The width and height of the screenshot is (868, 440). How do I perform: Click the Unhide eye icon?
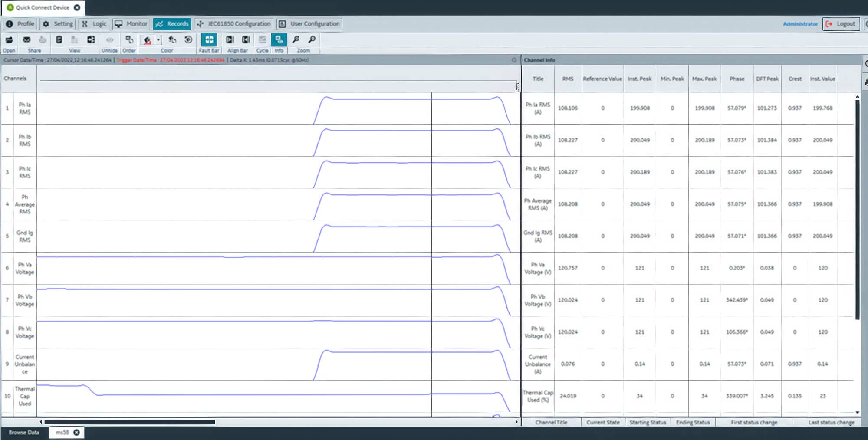pos(110,40)
